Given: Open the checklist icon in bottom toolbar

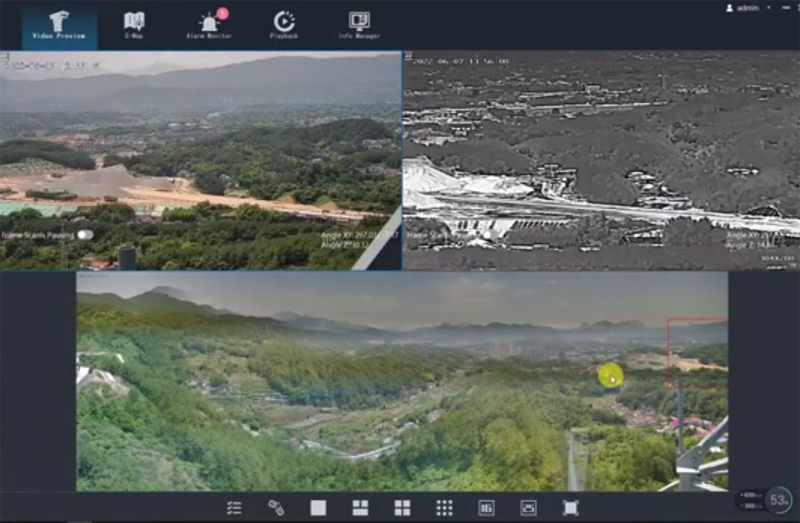Looking at the screenshot, I should pos(234,508).
